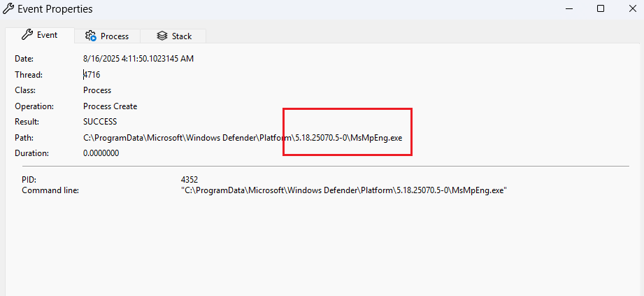This screenshot has width=644, height=296.
Task: Click the Command line value text
Action: click(343, 190)
